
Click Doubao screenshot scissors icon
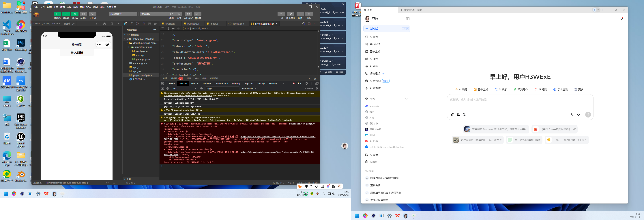[464, 115]
